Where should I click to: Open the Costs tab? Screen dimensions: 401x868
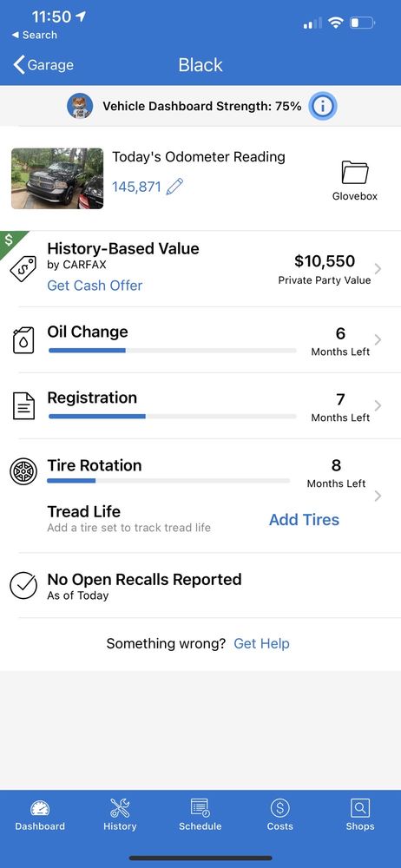[279, 815]
